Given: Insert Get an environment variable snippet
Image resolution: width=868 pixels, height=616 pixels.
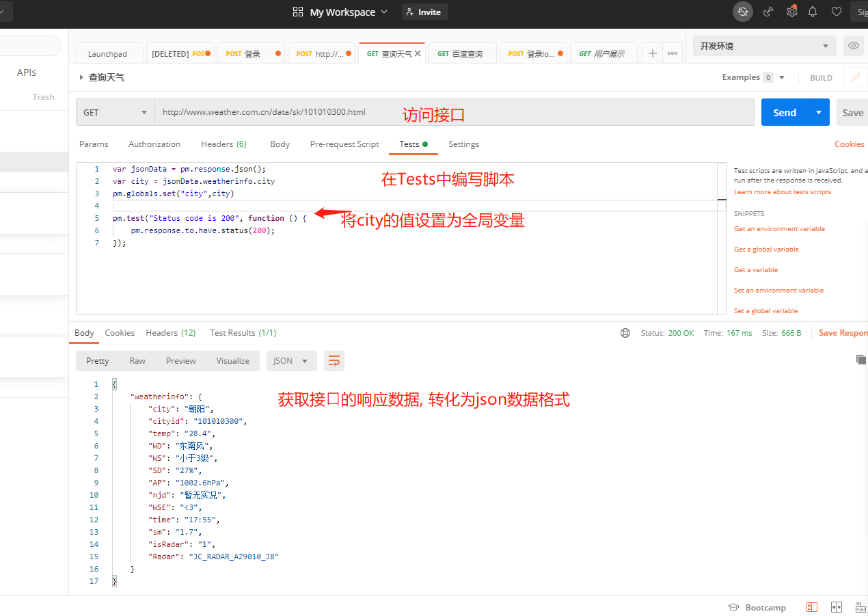Looking at the screenshot, I should [x=779, y=229].
